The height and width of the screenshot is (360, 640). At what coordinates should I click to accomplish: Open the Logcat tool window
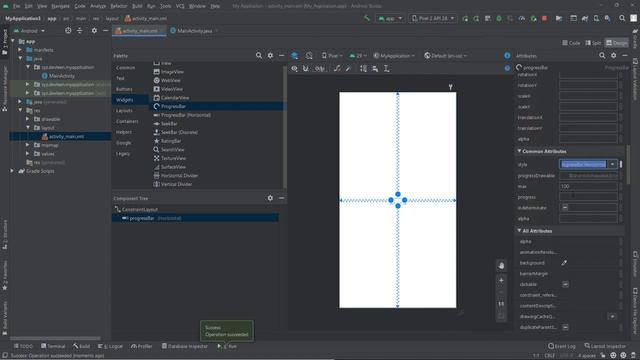tap(110, 346)
